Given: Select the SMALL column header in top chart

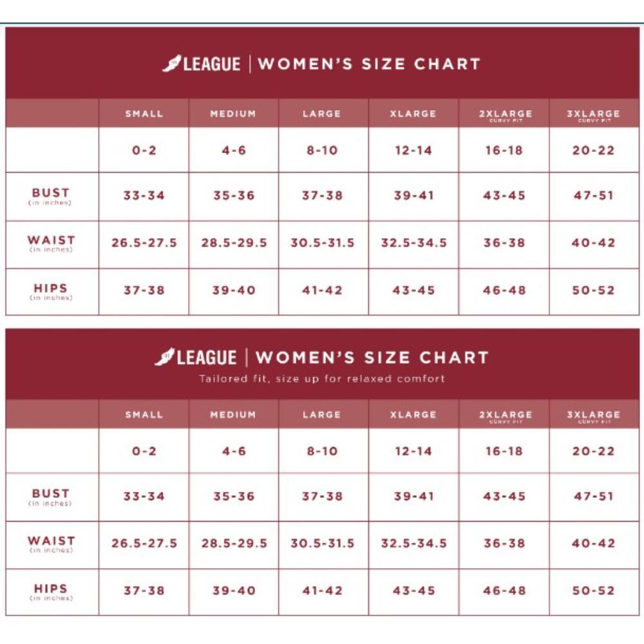Looking at the screenshot, I should (x=144, y=113).
